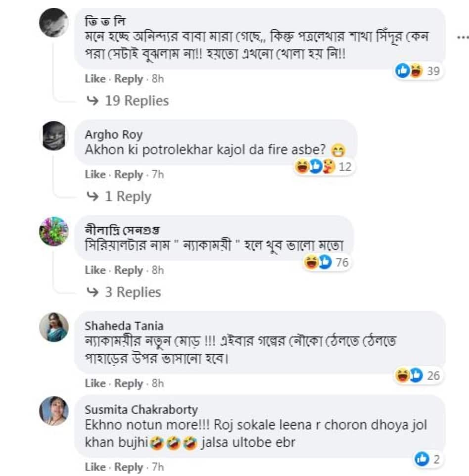469x476 pixels.
Task: Click the reaction icons showing 39 reactions
Action: click(x=418, y=71)
